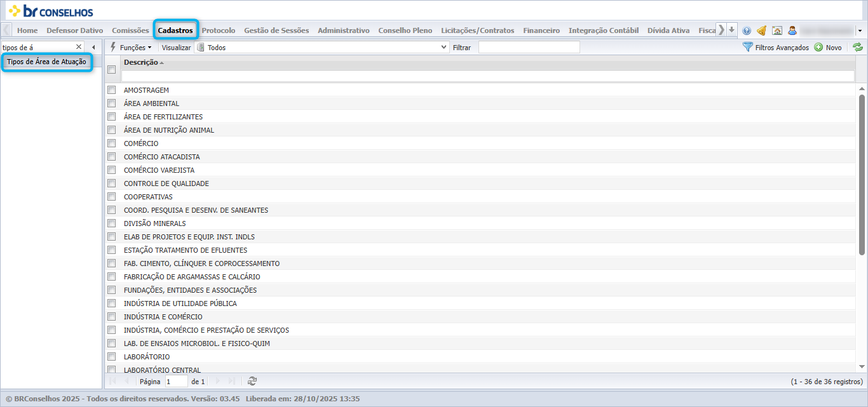
Task: Toggle the select-all checkbox in the header
Action: (112, 70)
